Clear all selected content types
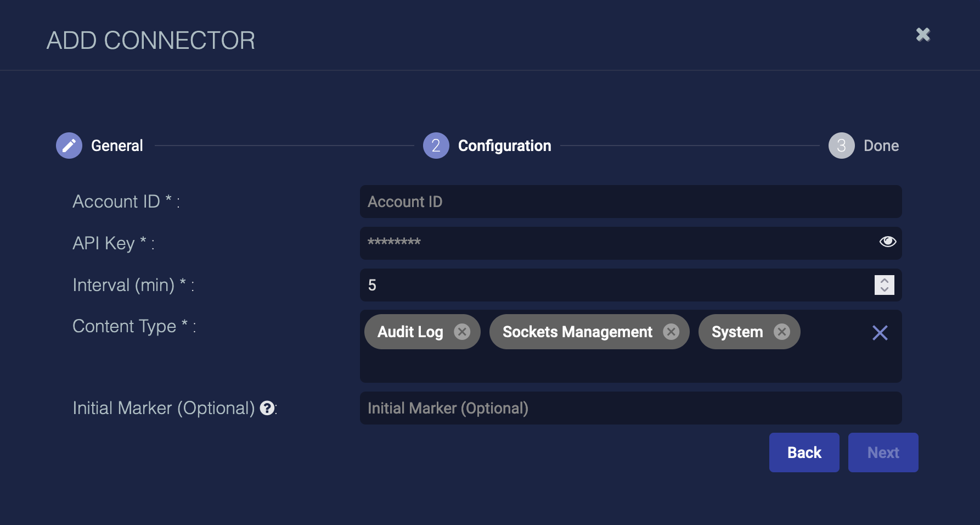 [x=880, y=333]
